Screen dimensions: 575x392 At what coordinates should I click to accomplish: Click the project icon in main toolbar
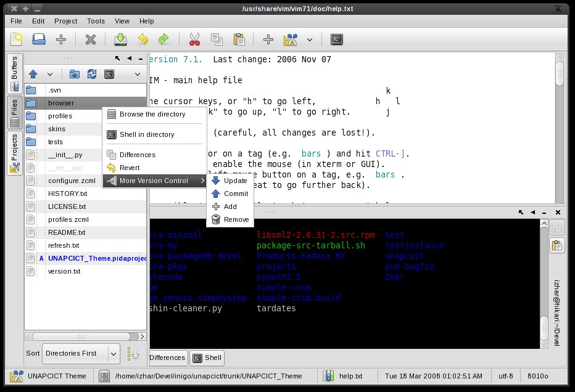pos(291,39)
